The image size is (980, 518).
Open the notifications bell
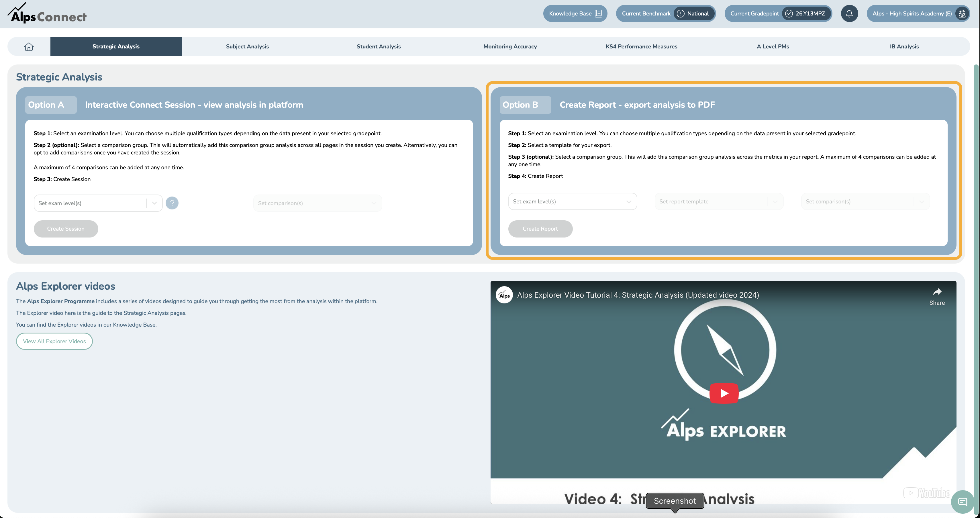click(849, 14)
